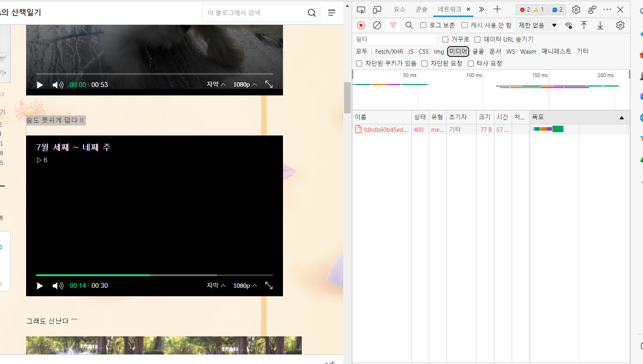
Task: Filter by 매니페스트 requests
Action: click(556, 51)
